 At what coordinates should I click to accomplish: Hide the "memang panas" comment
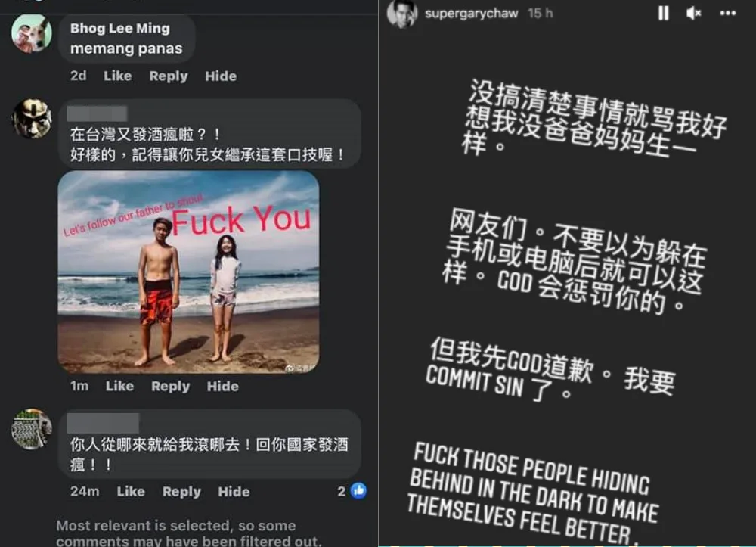221,76
